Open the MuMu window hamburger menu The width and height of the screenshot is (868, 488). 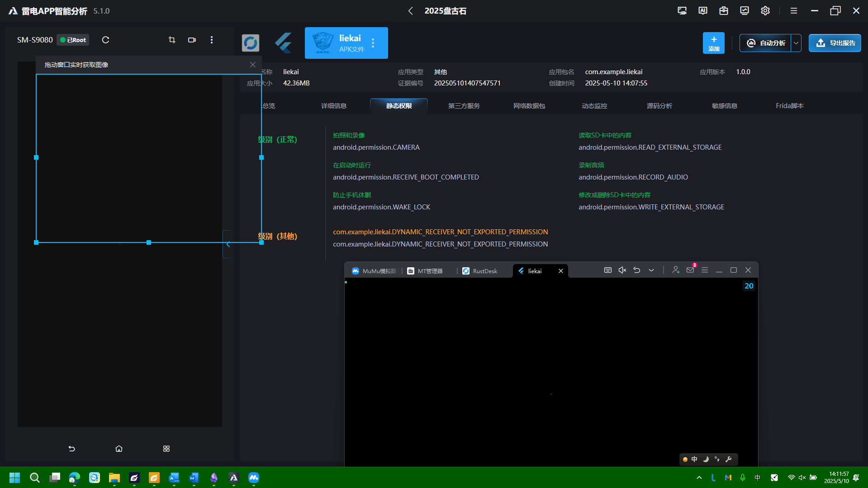(705, 270)
